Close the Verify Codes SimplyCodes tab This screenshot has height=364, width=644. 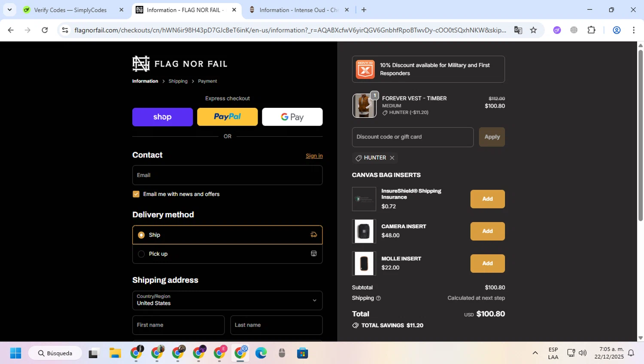tap(121, 10)
